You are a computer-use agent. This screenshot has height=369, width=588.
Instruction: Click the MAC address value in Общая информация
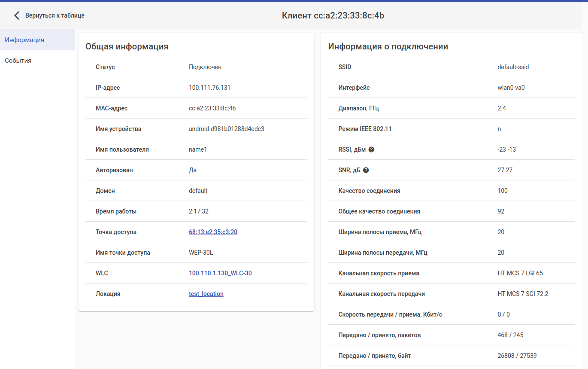click(212, 108)
